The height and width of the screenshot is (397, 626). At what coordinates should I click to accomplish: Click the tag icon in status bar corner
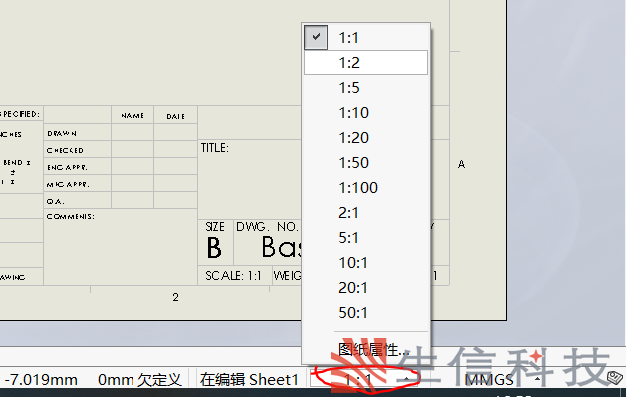[x=614, y=377]
